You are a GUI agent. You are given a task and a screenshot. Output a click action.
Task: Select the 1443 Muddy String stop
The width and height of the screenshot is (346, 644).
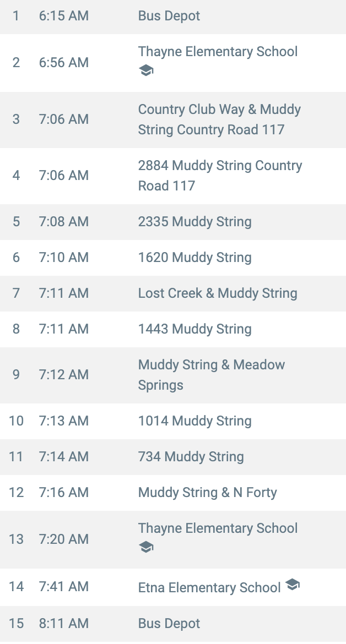tap(173, 329)
